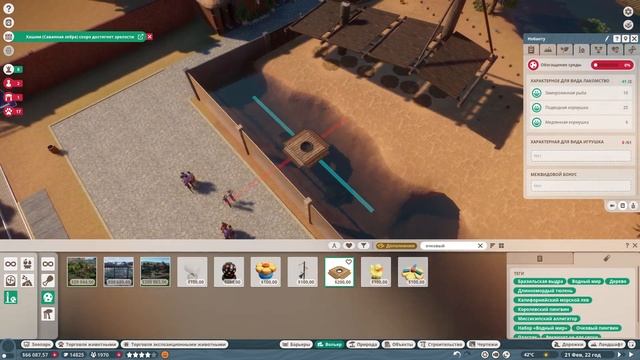Select first food enrichment row
Viewport: 640px width, 360px height.
[581, 93]
